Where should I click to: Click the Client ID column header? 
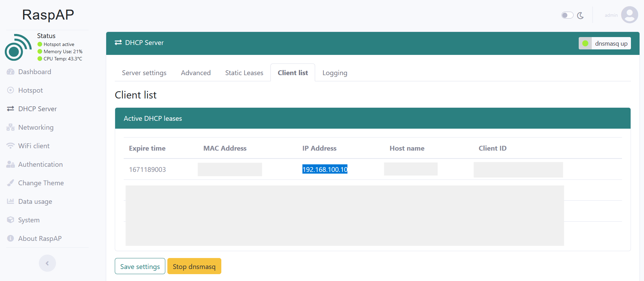pyautogui.click(x=492, y=148)
